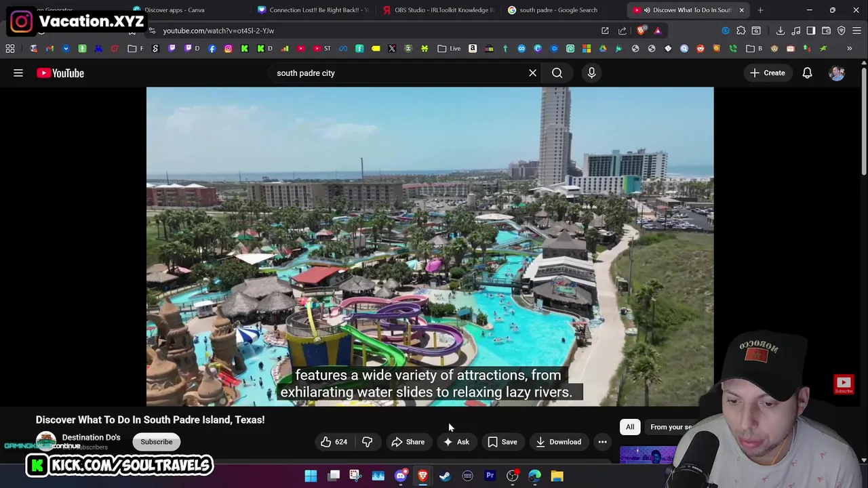
Task: Open the bookmarks apps grid icon
Action: point(10,49)
